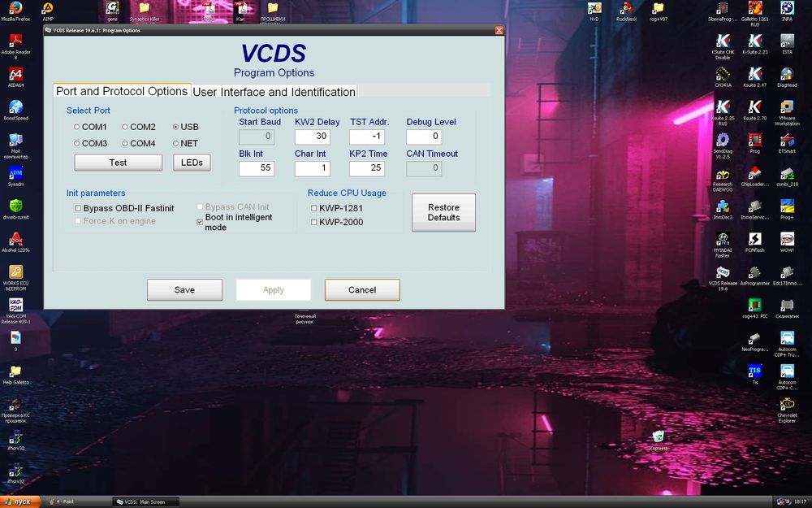Click the TST Addr. input field
Viewport: 812px width, 508px height.
(x=367, y=137)
